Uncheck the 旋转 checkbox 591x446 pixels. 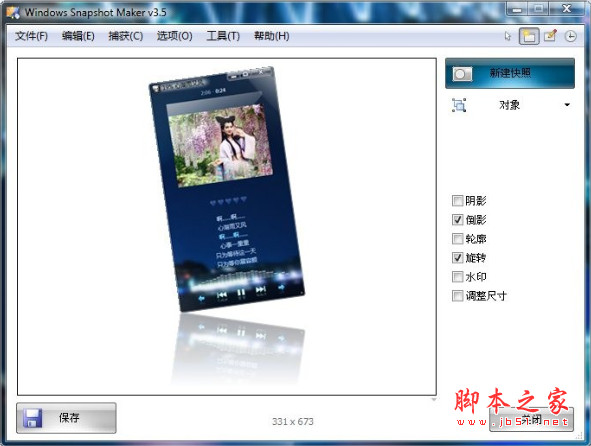pos(457,257)
